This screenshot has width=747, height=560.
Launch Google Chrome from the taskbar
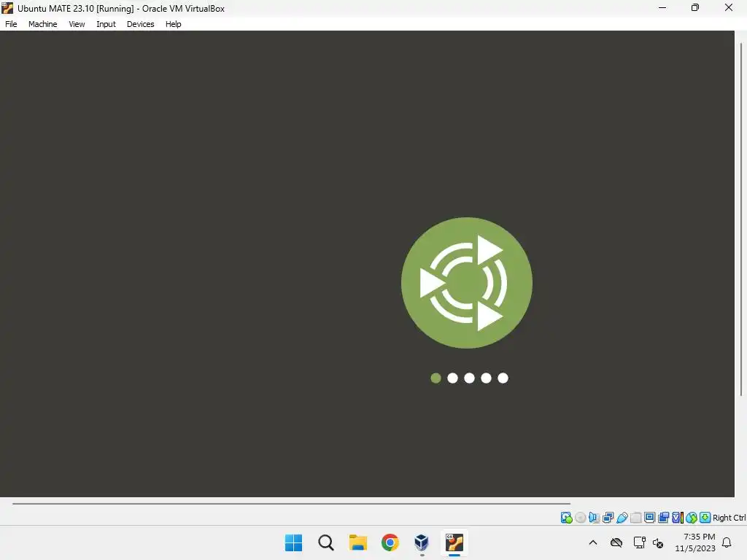pyautogui.click(x=390, y=542)
